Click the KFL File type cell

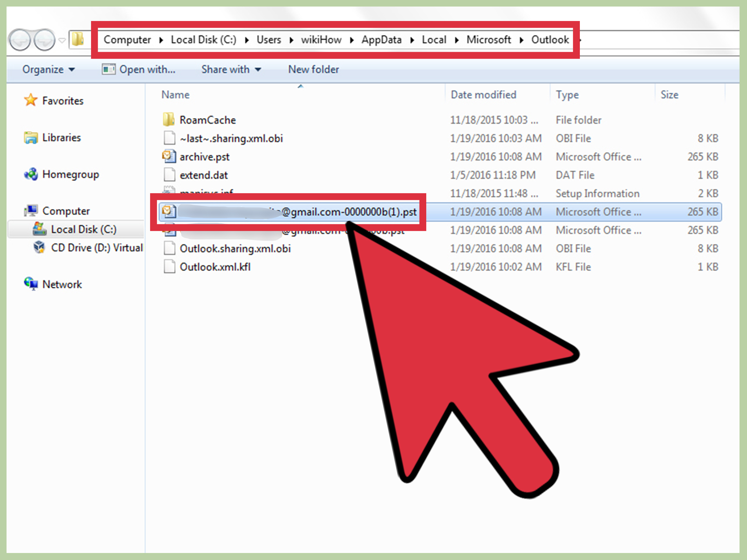[573, 267]
